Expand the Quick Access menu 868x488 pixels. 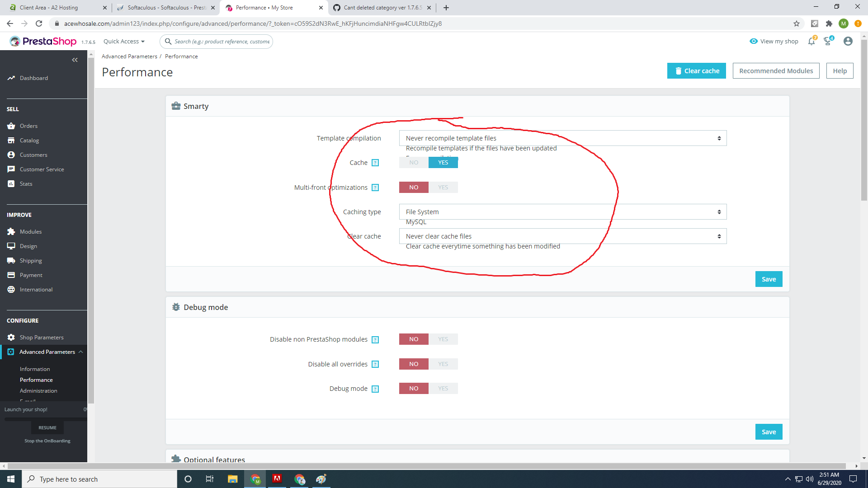124,42
